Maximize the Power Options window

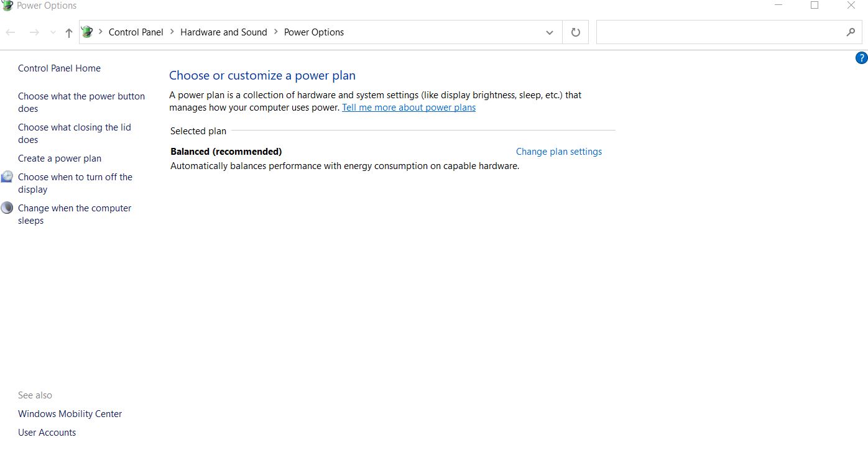point(815,5)
